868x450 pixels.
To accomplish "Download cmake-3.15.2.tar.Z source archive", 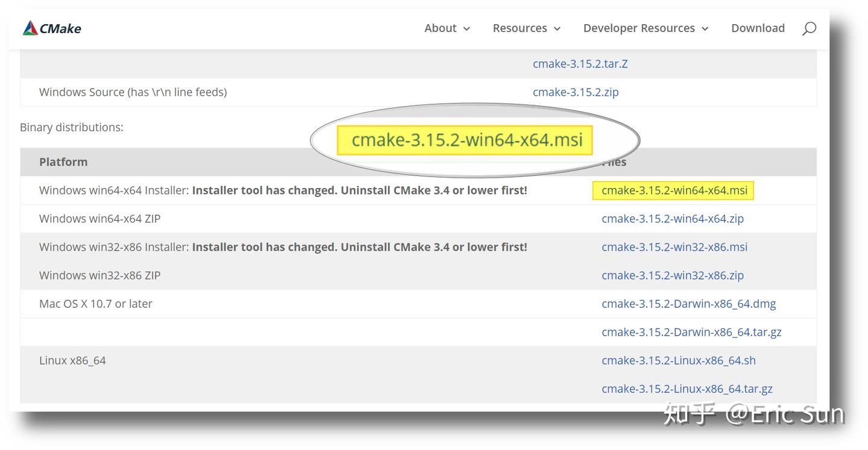I will (580, 64).
